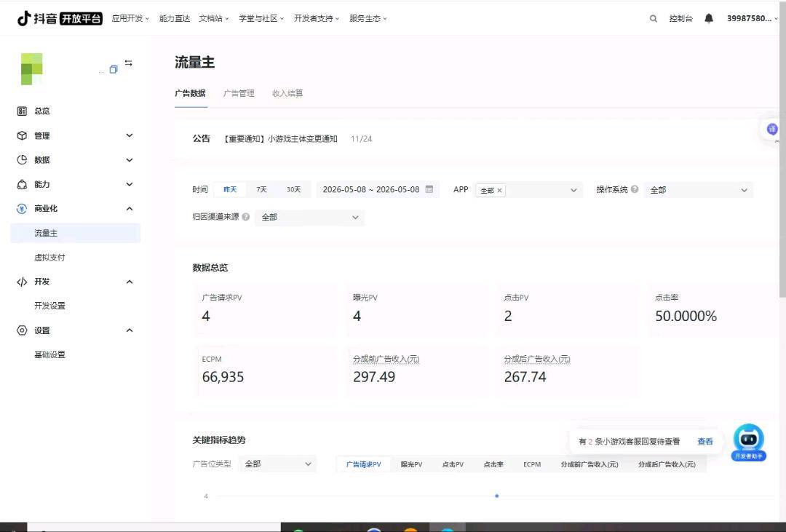Select 流量主 in sidebar
The height and width of the screenshot is (532, 786).
(75, 233)
